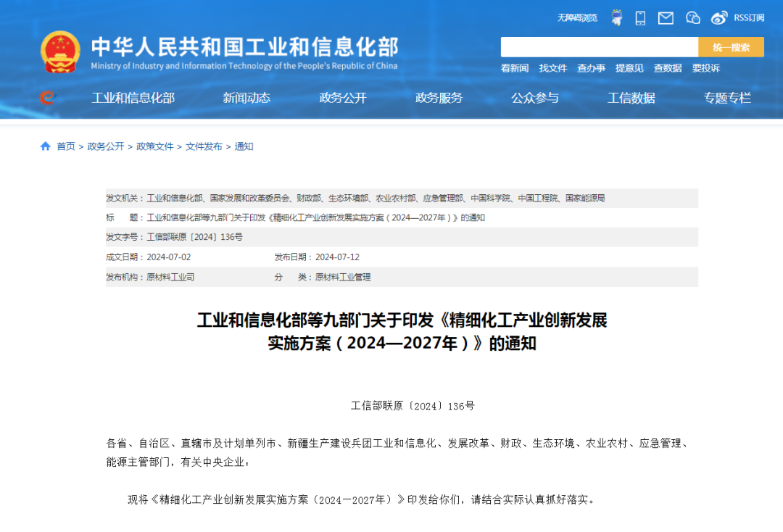The image size is (783, 532).
Task: Click the home house icon in breadcrumb
Action: coord(46,146)
